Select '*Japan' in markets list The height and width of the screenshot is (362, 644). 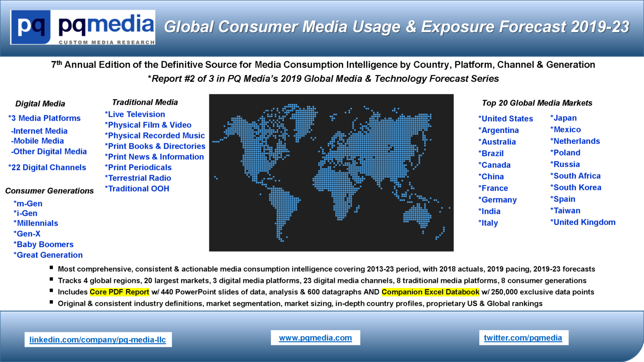564,118
